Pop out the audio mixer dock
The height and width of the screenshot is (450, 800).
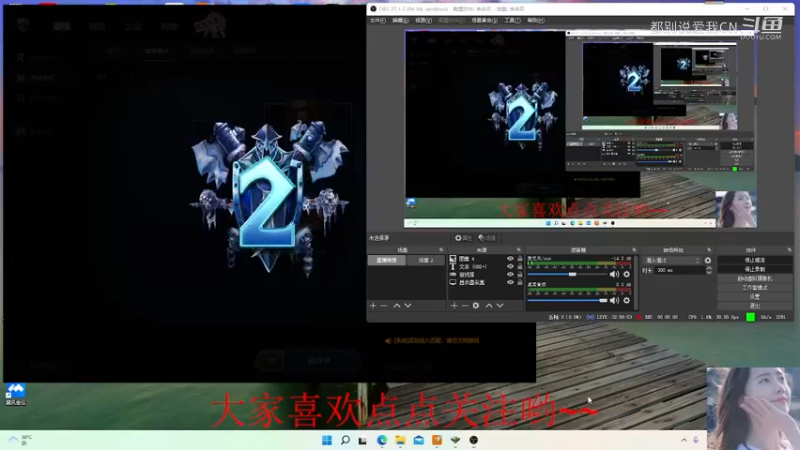[x=634, y=250]
